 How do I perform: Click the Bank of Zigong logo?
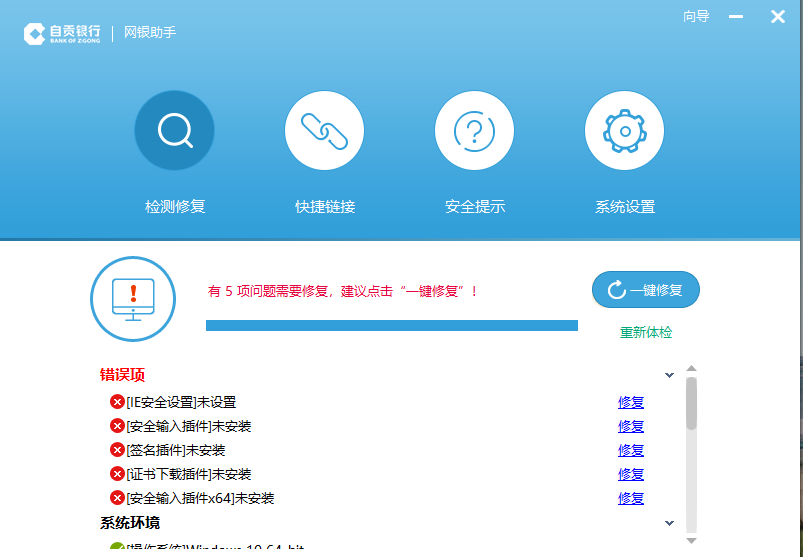[62, 33]
